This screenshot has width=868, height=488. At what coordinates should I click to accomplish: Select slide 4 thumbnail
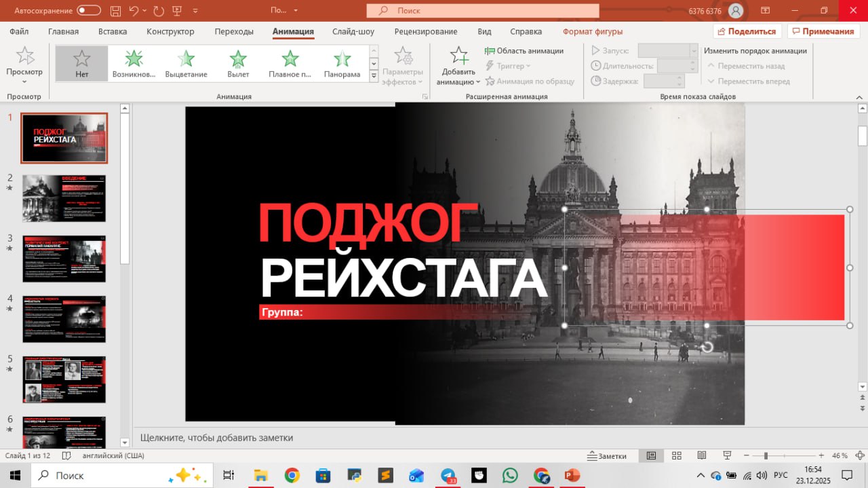[64, 319]
